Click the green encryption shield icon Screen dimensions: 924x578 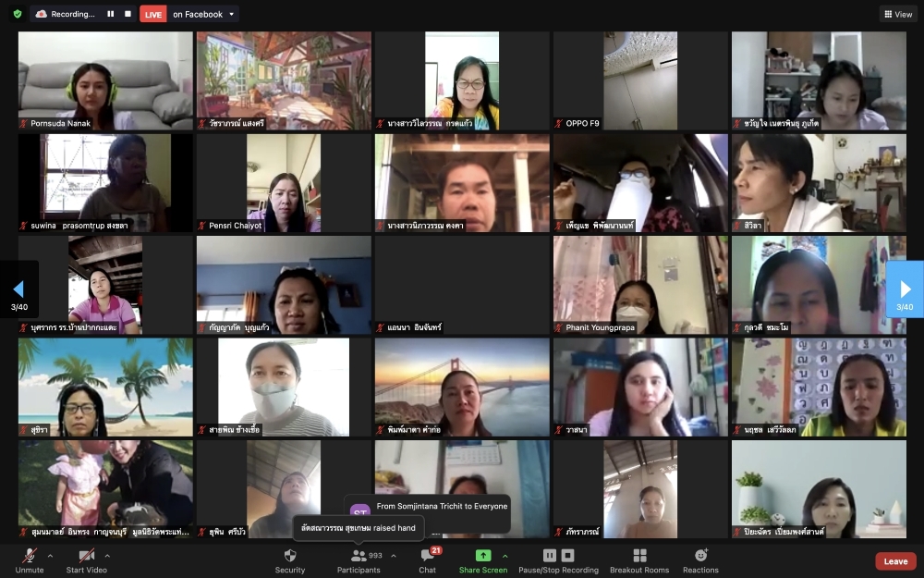[x=17, y=14]
